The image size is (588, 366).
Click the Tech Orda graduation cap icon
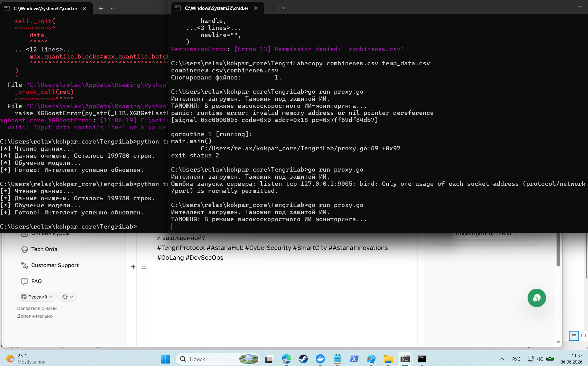(x=24, y=249)
